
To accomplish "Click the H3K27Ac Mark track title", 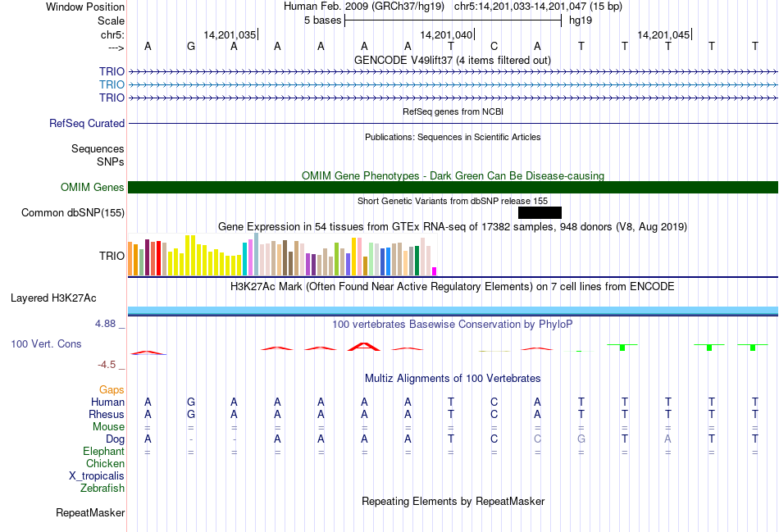I will 453,287.
